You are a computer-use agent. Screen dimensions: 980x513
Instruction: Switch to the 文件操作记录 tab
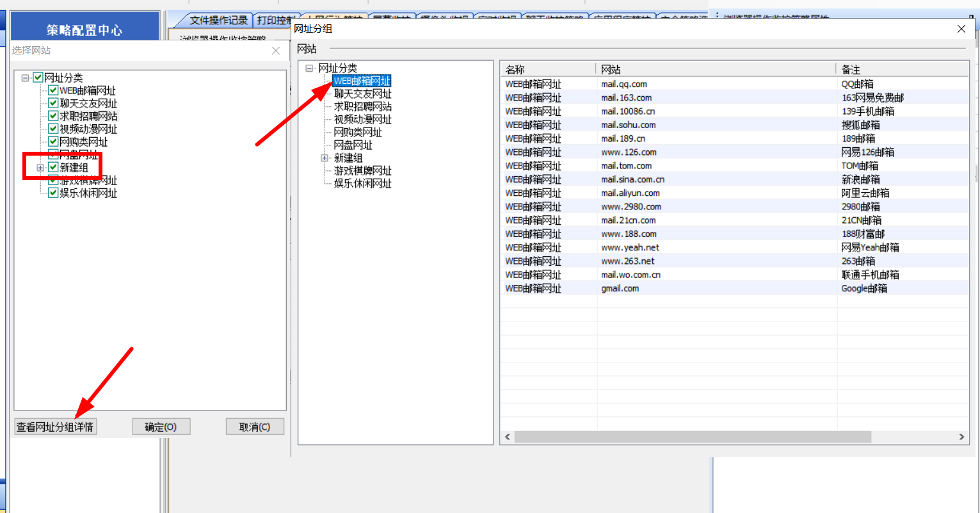pos(218,20)
